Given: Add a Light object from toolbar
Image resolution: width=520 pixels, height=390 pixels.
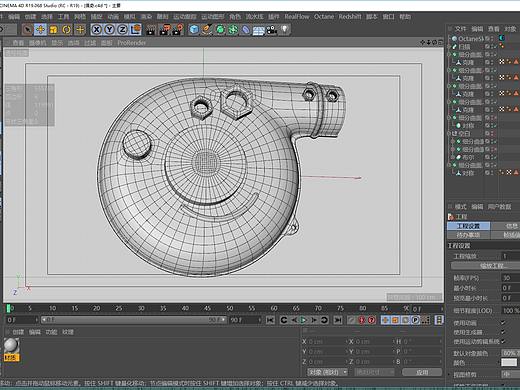Looking at the screenshot, I should point(284,30).
